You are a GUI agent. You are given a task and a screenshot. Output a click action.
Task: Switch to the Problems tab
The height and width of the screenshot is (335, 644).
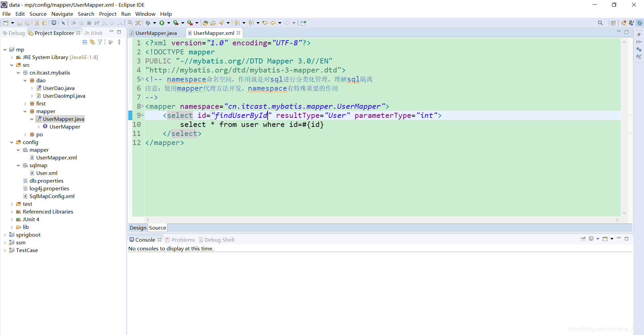(x=180, y=240)
